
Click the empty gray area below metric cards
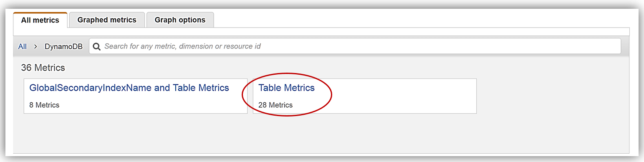(x=321, y=134)
